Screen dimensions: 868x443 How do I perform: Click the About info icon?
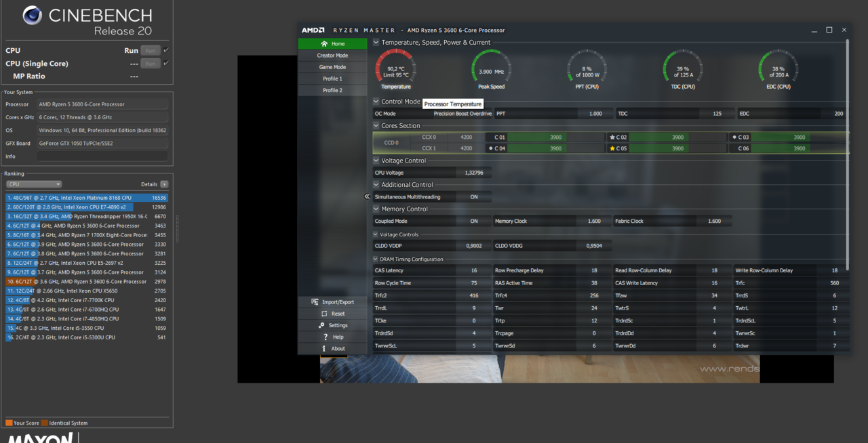(324, 348)
